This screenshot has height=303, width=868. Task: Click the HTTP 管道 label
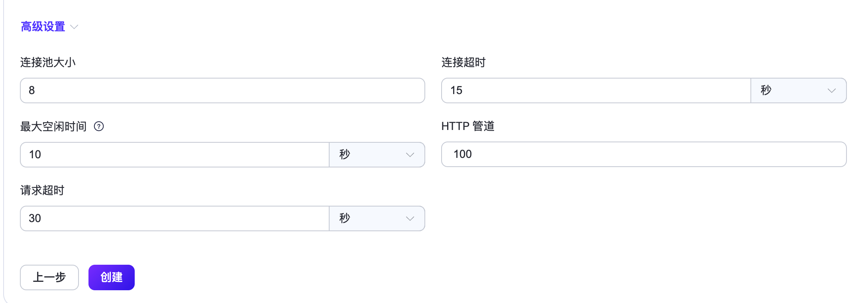click(468, 126)
